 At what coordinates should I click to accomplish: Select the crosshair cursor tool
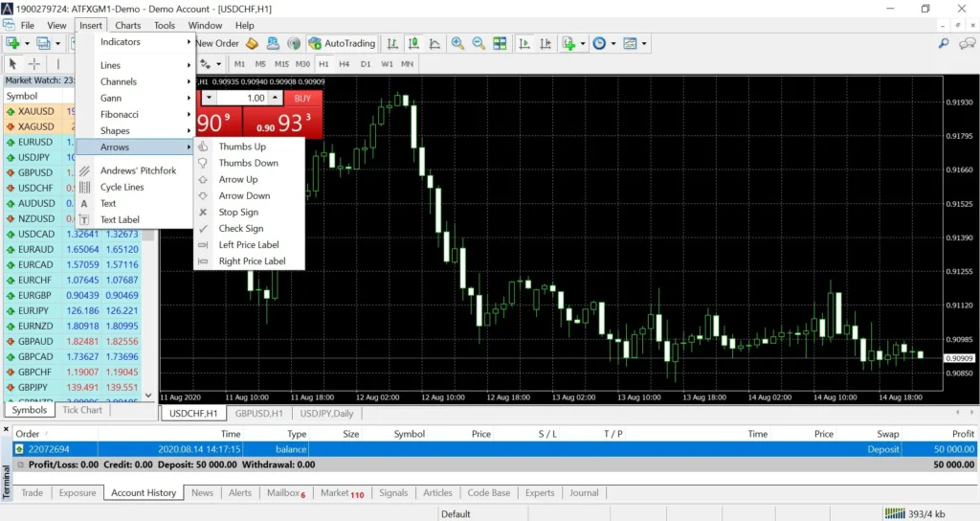(x=34, y=64)
